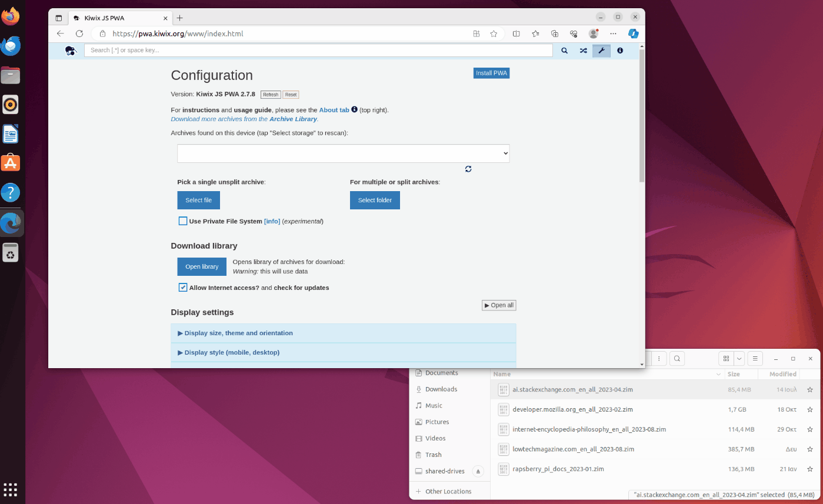The height and width of the screenshot is (504, 823).
Task: Click the Select file button
Action: (x=199, y=200)
